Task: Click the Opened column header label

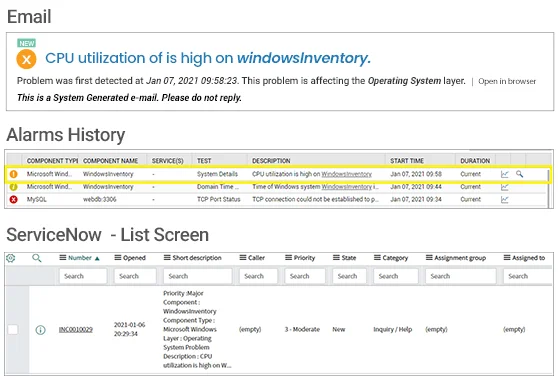Action: coord(134,258)
